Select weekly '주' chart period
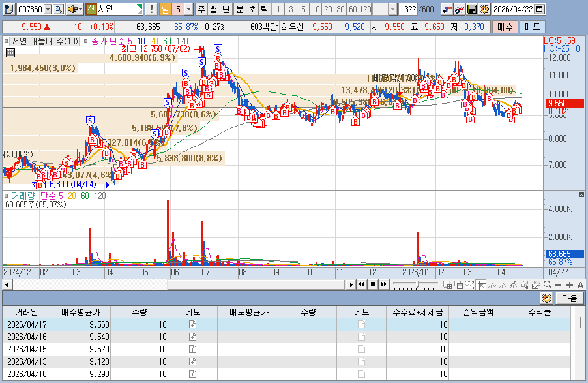 (201, 9)
